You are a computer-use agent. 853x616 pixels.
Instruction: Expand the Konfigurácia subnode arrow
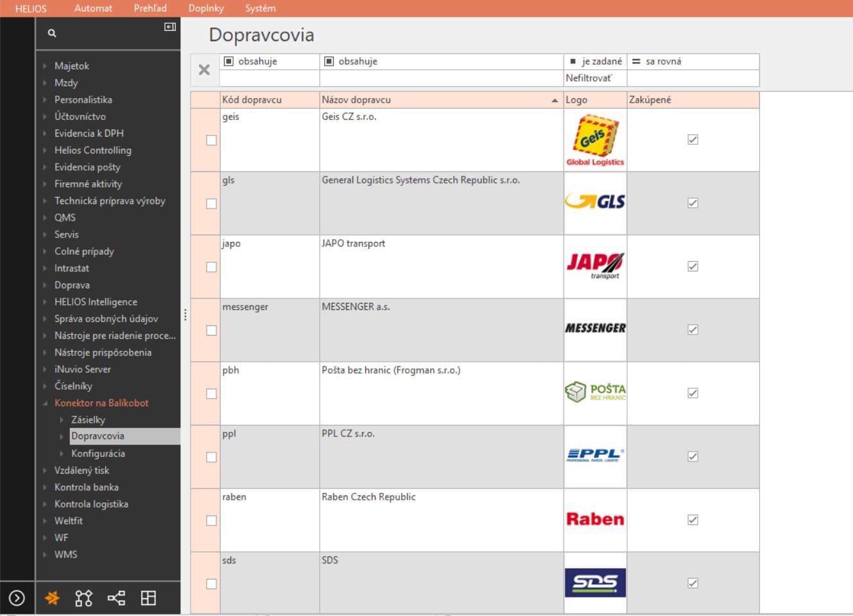click(x=62, y=454)
